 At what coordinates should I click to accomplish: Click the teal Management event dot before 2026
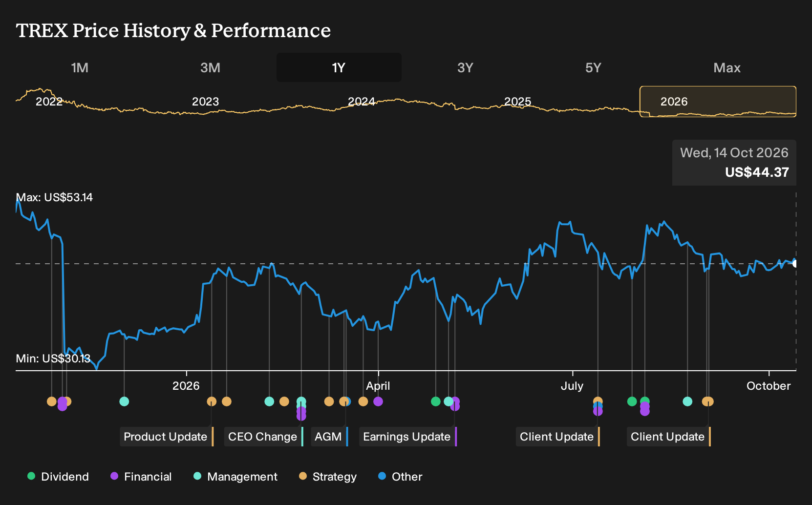(x=124, y=401)
